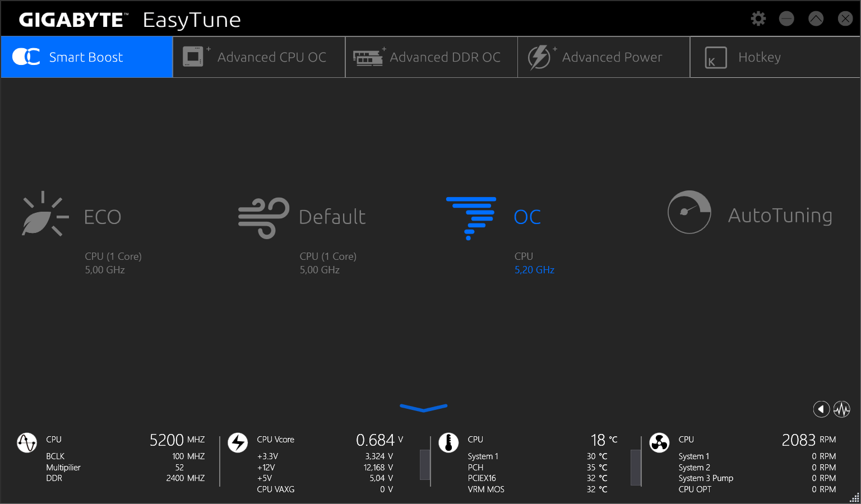Click the Advanced CPU OC chip icon
861x504 pixels.
(196, 57)
